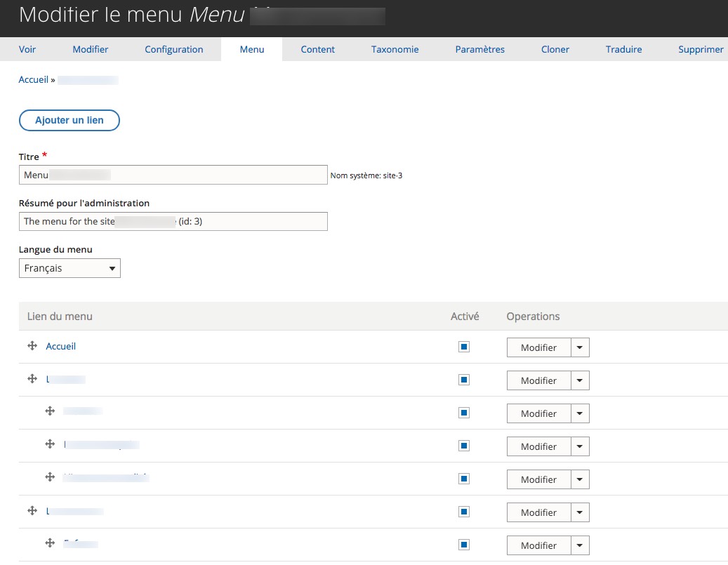728x565 pixels.
Task: Open the Traduire tab
Action: [624, 49]
